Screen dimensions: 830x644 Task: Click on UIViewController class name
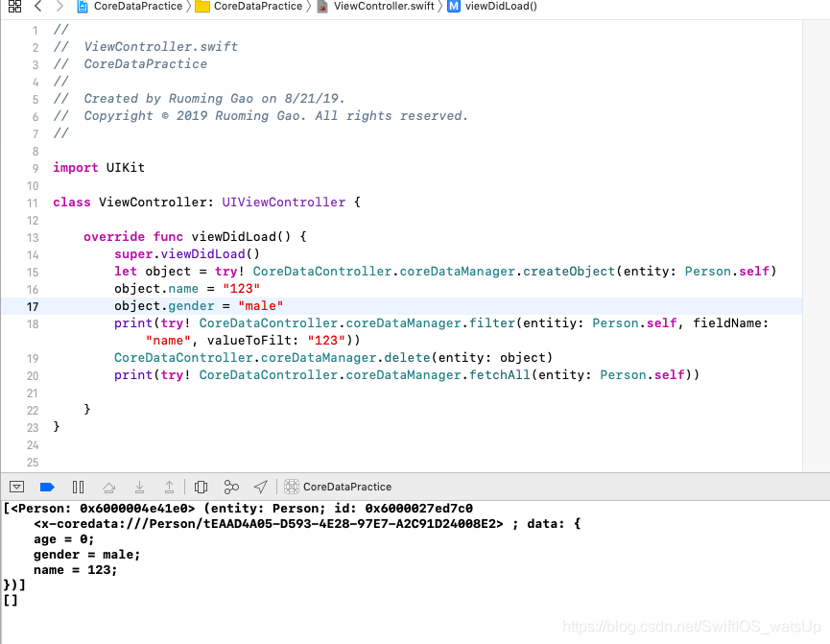[283, 202]
